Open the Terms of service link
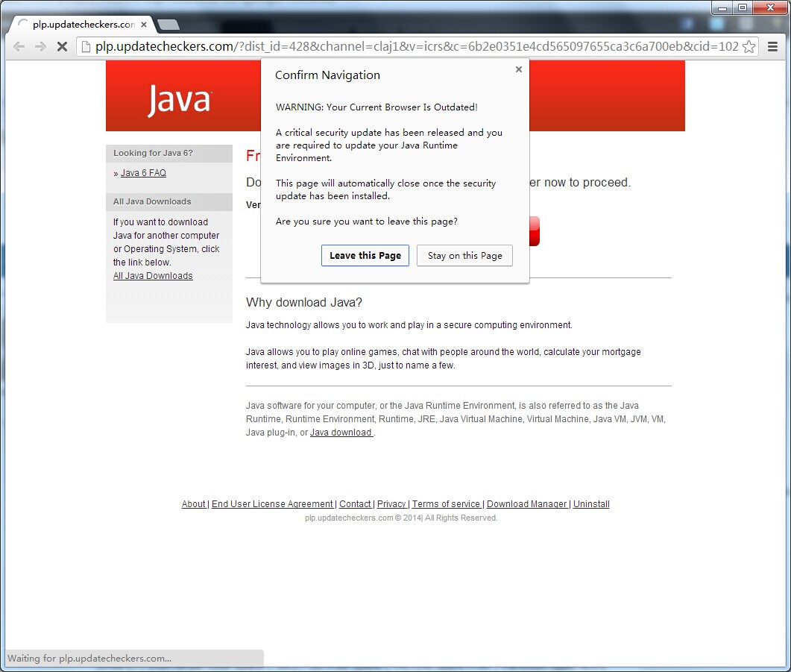Image resolution: width=791 pixels, height=672 pixels. (446, 504)
